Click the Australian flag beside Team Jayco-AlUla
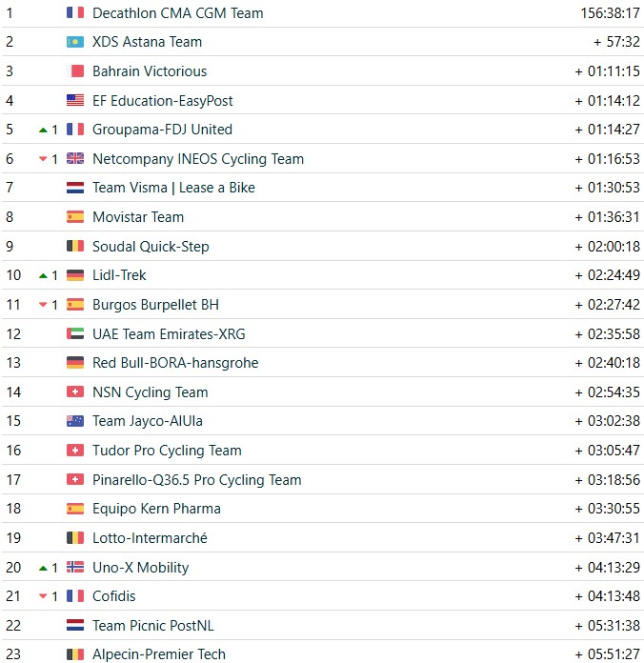This screenshot has width=644, height=663. coord(75,421)
